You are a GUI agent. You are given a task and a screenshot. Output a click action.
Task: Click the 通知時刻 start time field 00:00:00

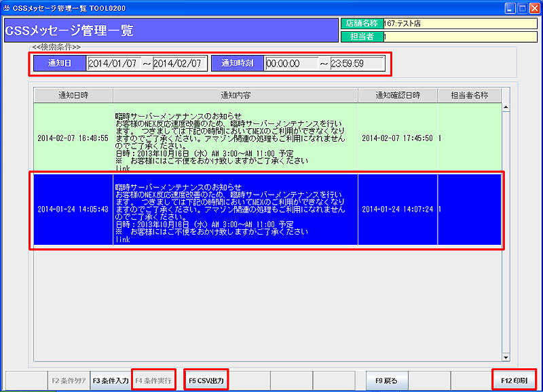tap(292, 64)
